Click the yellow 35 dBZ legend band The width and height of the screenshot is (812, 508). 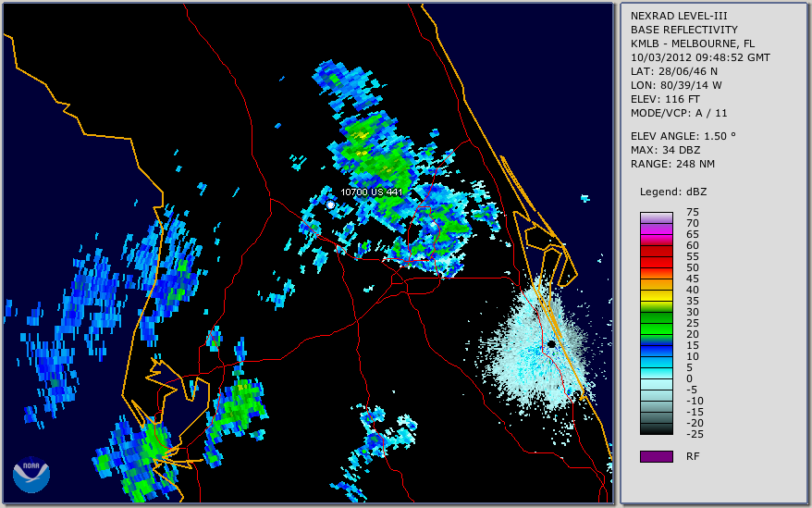(x=656, y=295)
